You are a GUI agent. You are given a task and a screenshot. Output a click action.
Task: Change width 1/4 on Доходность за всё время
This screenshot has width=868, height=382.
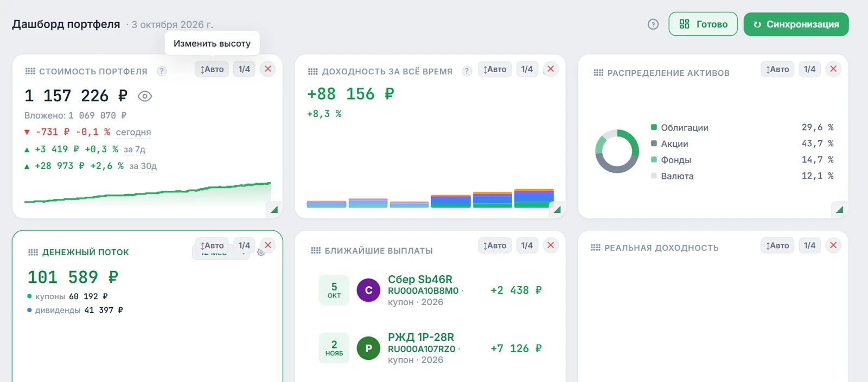click(527, 69)
